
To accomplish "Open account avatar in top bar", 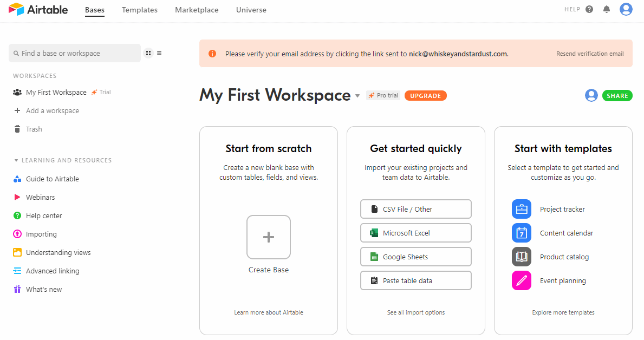I will 626,9.
